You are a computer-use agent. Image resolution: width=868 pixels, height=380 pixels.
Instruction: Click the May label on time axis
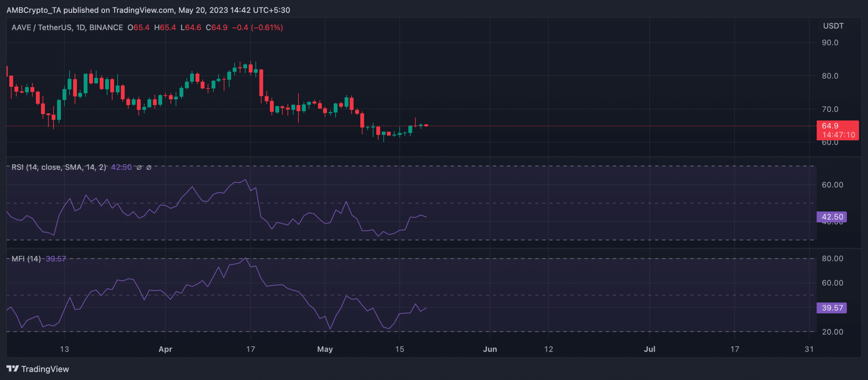pyautogui.click(x=325, y=349)
